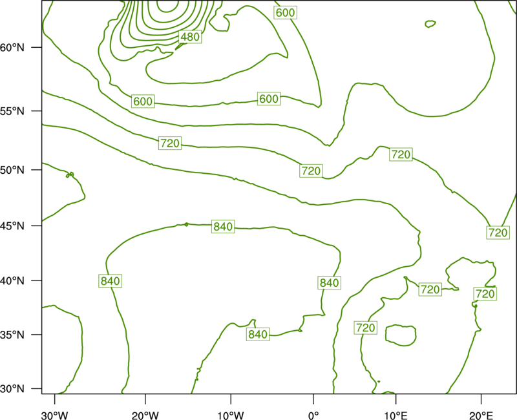Screen dimensions: 517x420
Task: Click the 0° longitude axis label
Action: click(x=313, y=415)
